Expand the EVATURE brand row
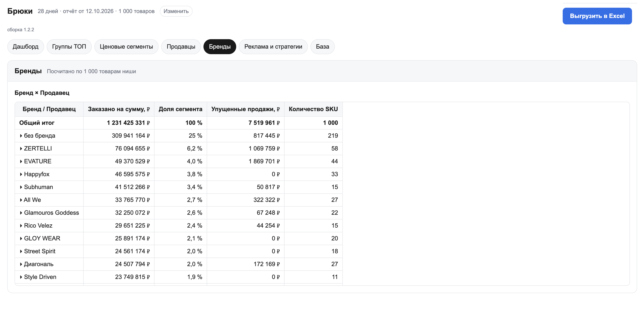This screenshot has height=310, width=644. (x=21, y=161)
